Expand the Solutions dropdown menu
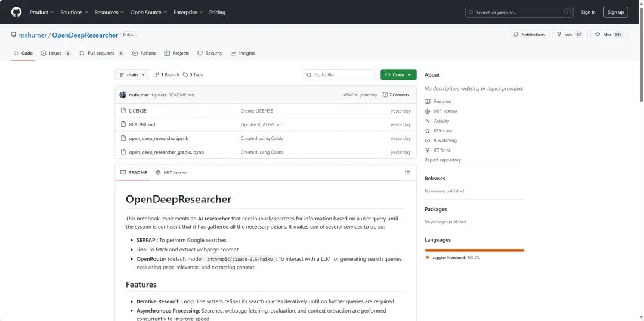 (x=74, y=13)
